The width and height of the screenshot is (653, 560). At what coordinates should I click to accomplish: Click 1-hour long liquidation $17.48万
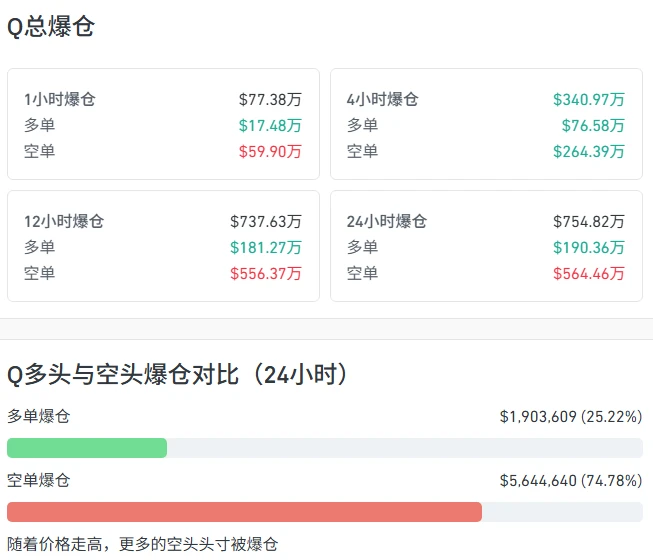(270, 125)
